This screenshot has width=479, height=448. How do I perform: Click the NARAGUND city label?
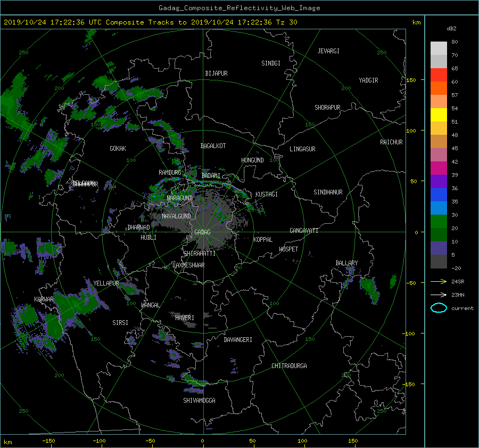(180, 198)
